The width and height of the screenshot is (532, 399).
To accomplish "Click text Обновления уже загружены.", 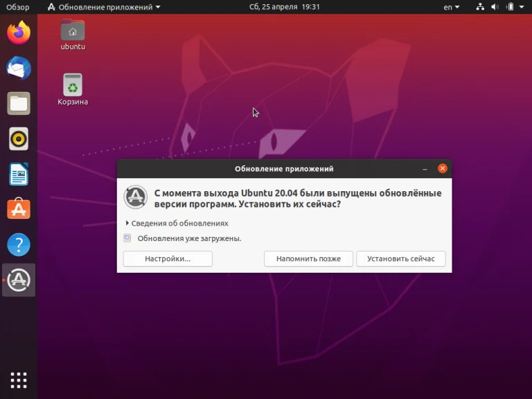I will tap(189, 238).
